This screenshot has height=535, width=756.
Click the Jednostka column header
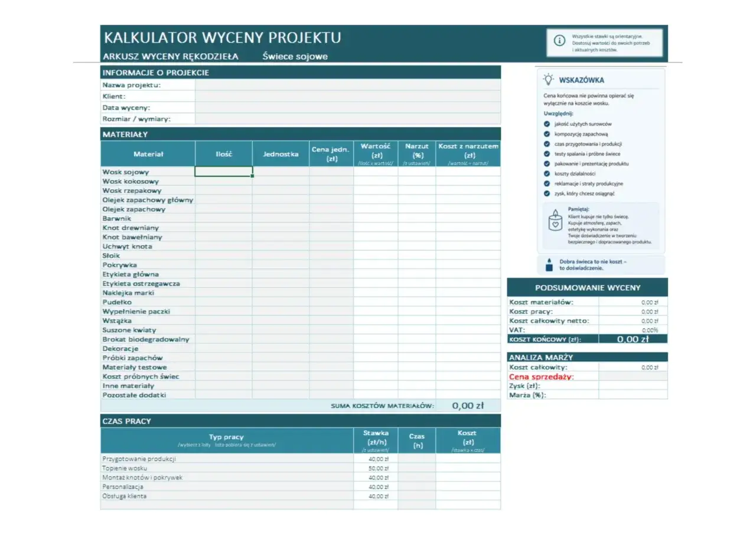pyautogui.click(x=281, y=154)
